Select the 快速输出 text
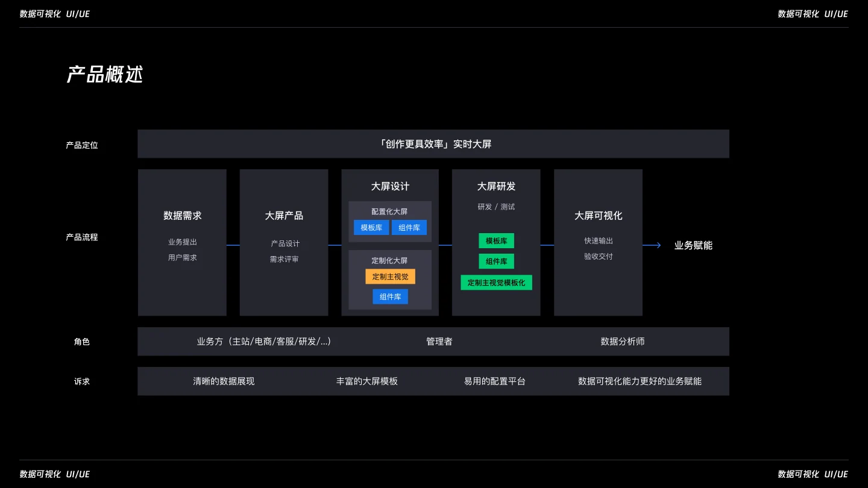The width and height of the screenshot is (868, 488). click(x=599, y=241)
